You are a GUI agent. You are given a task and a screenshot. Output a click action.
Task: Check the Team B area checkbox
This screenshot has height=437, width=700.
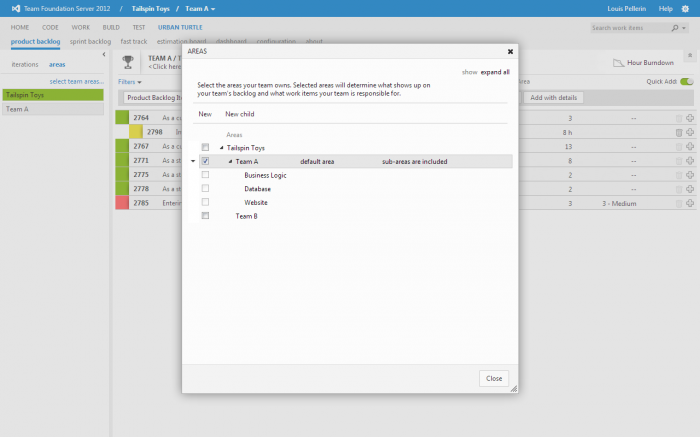(205, 216)
